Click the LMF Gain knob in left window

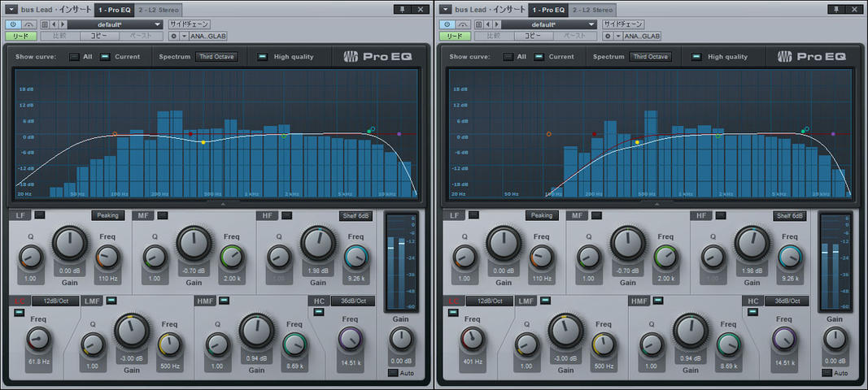[x=132, y=330]
